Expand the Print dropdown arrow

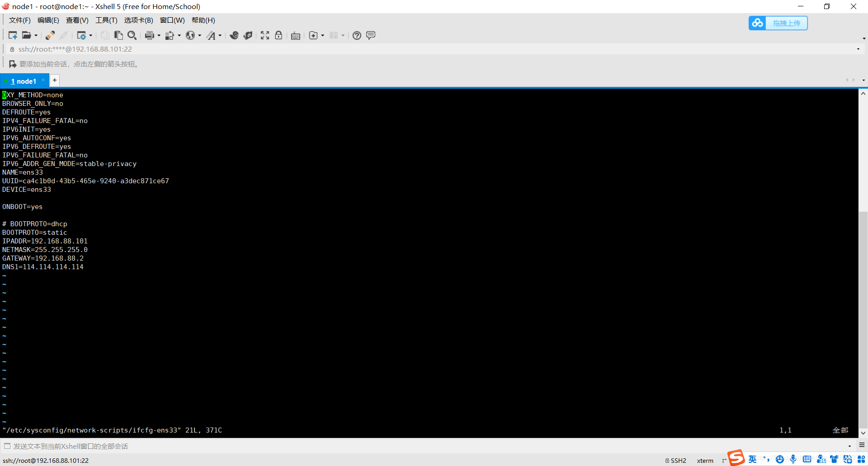159,35
